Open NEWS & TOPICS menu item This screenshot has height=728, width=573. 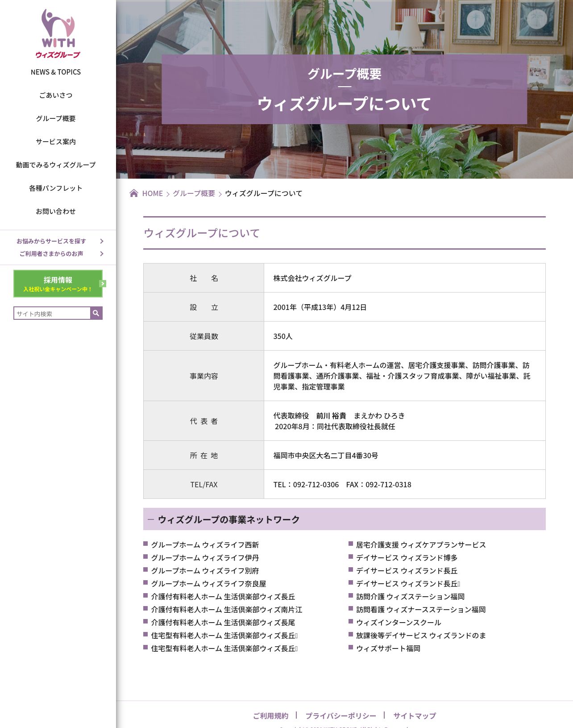pos(56,72)
